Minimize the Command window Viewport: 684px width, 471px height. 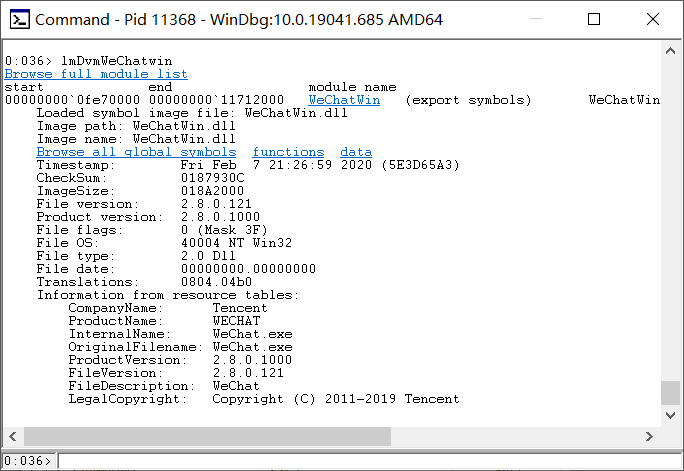pos(536,19)
